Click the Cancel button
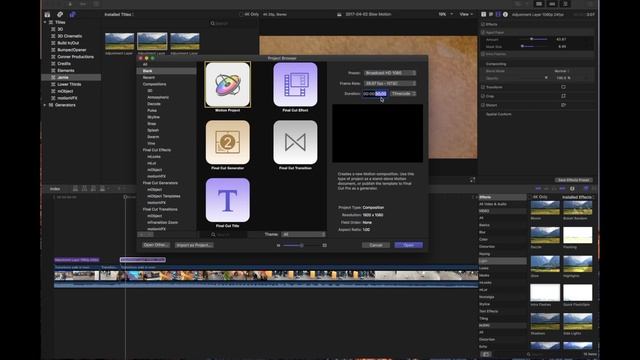The width and height of the screenshot is (640, 360). pyautogui.click(x=376, y=245)
